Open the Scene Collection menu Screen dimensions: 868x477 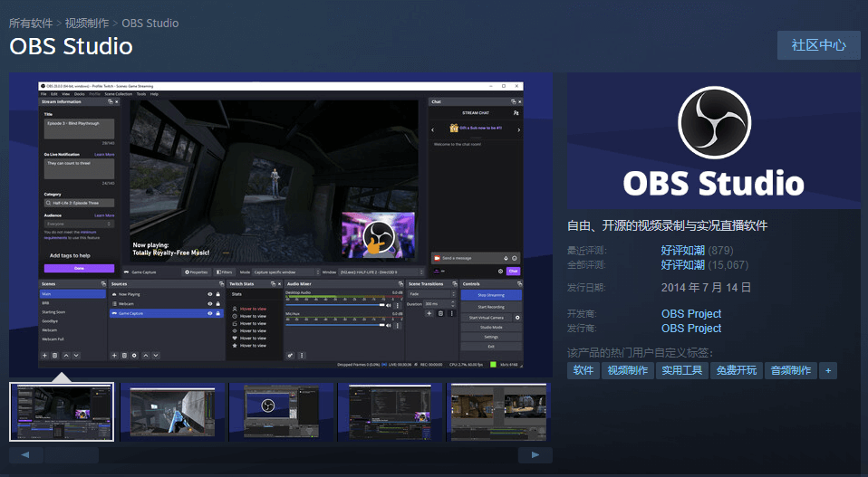click(119, 94)
